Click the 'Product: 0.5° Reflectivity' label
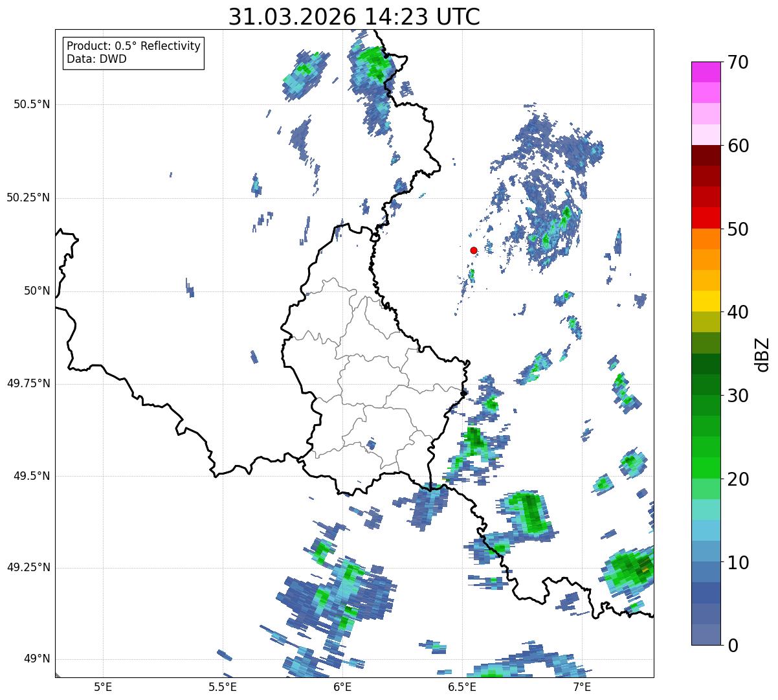Viewport: 778px width, 700px height. click(133, 47)
